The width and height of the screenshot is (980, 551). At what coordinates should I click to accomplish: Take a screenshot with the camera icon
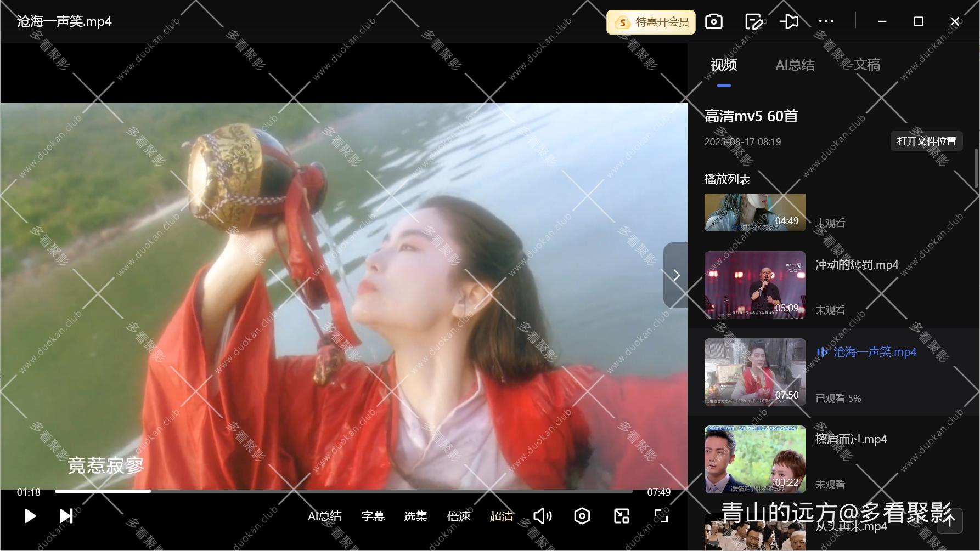click(x=713, y=21)
